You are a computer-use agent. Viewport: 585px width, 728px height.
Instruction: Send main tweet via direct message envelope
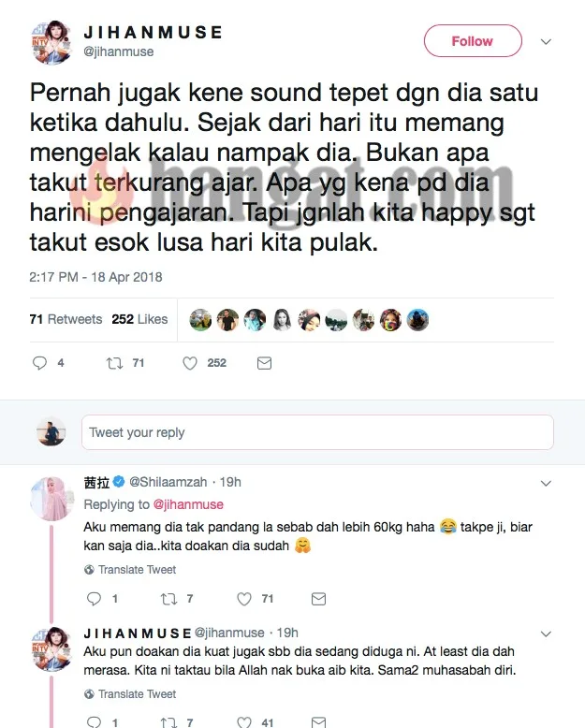pos(264,363)
